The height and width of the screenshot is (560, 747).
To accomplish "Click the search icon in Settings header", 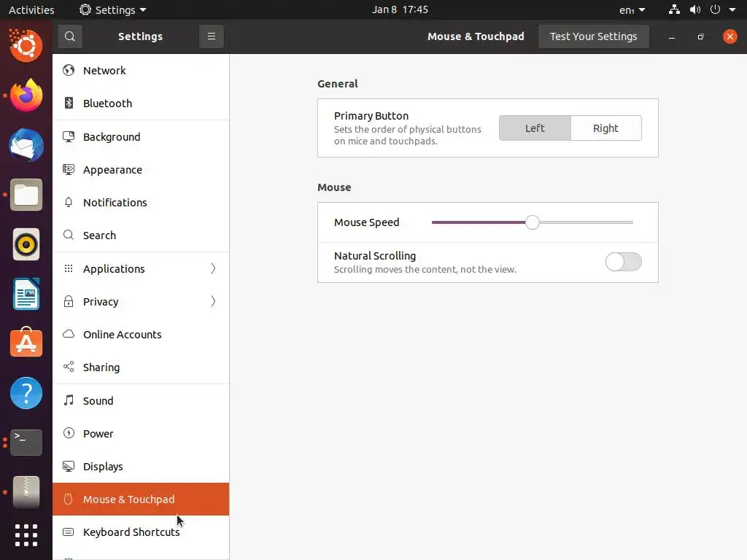I will point(70,36).
